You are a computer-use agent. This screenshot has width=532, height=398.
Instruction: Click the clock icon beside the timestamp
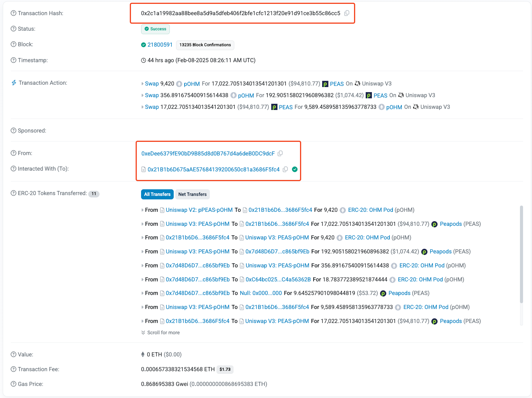[143, 60]
